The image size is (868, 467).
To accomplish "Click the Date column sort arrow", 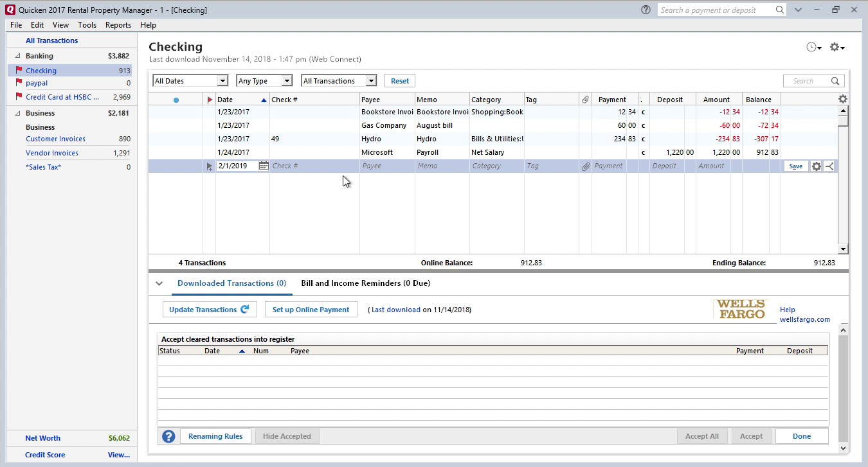I will click(264, 100).
